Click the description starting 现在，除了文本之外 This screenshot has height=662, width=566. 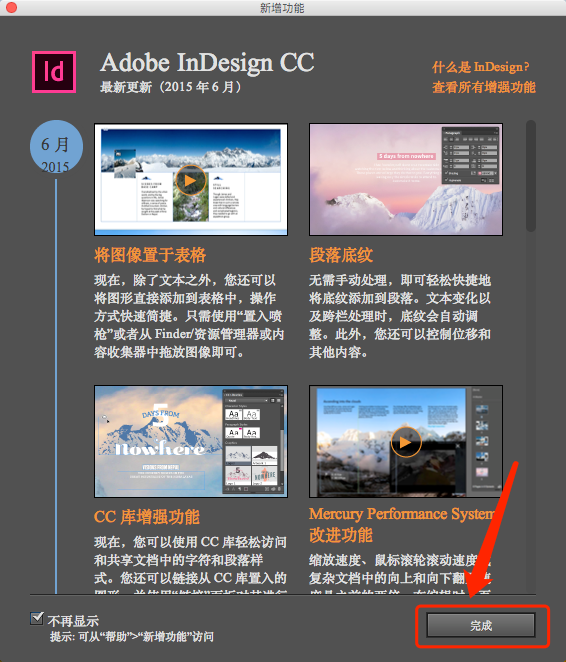(x=189, y=316)
